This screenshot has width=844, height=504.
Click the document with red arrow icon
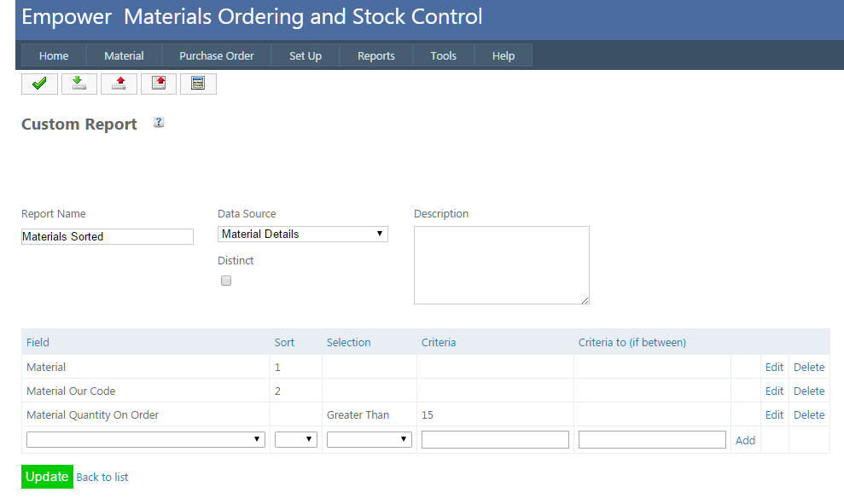[x=159, y=84]
